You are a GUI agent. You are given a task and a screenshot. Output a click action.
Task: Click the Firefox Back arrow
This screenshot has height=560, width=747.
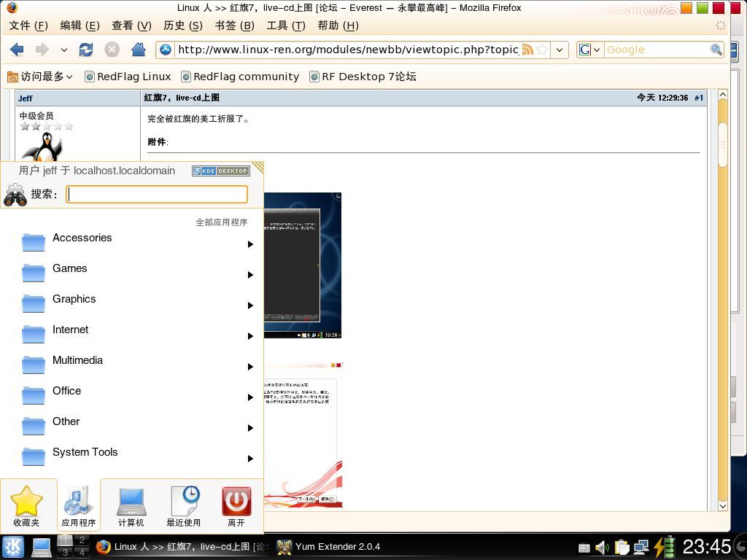point(17,50)
